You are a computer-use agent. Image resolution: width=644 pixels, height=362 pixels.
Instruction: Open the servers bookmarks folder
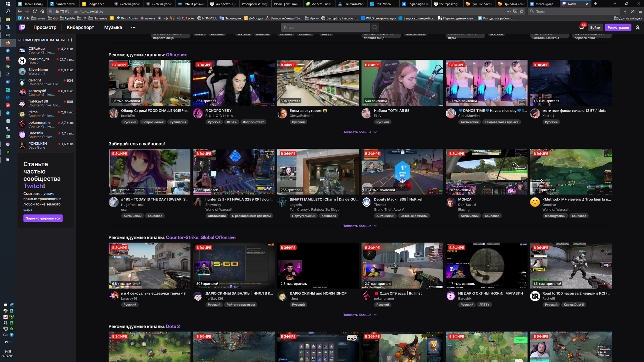click(38, 18)
